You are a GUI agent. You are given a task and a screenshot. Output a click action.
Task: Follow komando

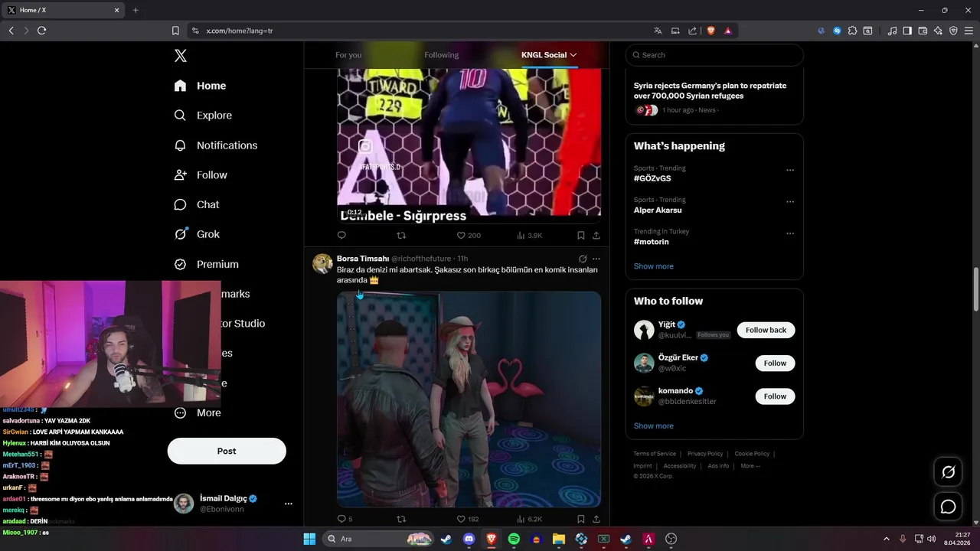pos(775,396)
